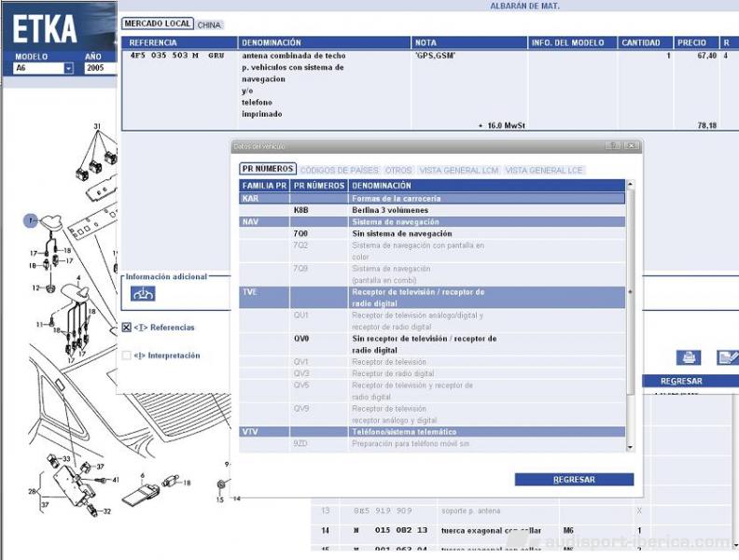This screenshot has width=739, height=560.
Task: Toggle the Referencias checkbox
Action: tap(126, 328)
